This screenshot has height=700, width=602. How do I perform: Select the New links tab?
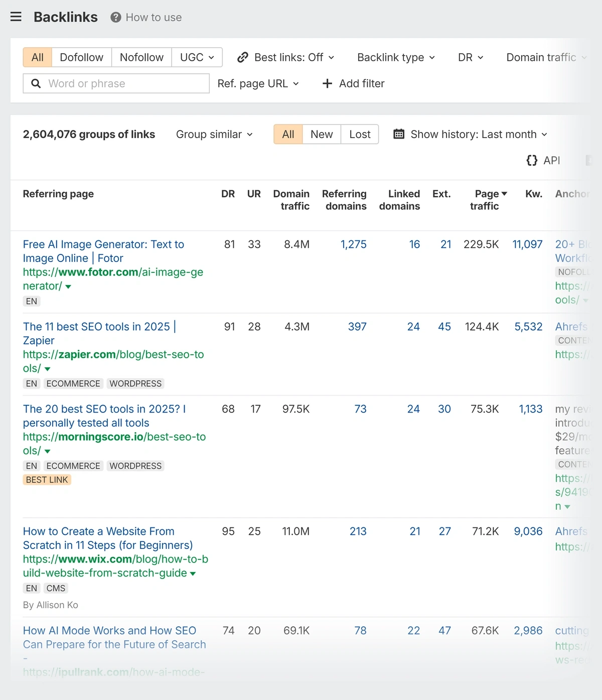click(322, 134)
